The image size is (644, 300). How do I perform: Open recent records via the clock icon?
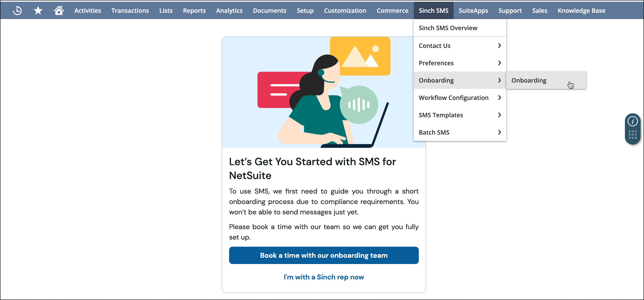[x=17, y=10]
